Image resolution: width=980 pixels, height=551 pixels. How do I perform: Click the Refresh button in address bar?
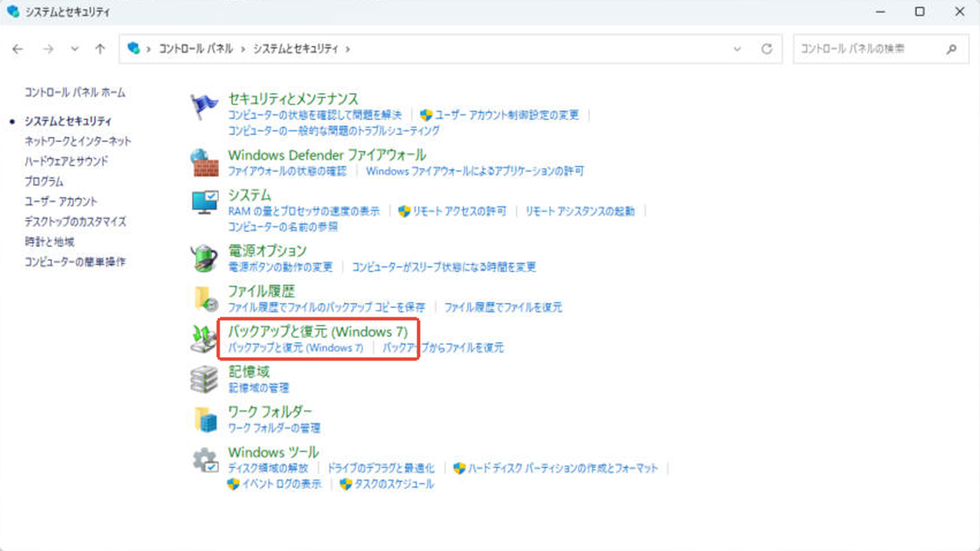pyautogui.click(x=766, y=48)
